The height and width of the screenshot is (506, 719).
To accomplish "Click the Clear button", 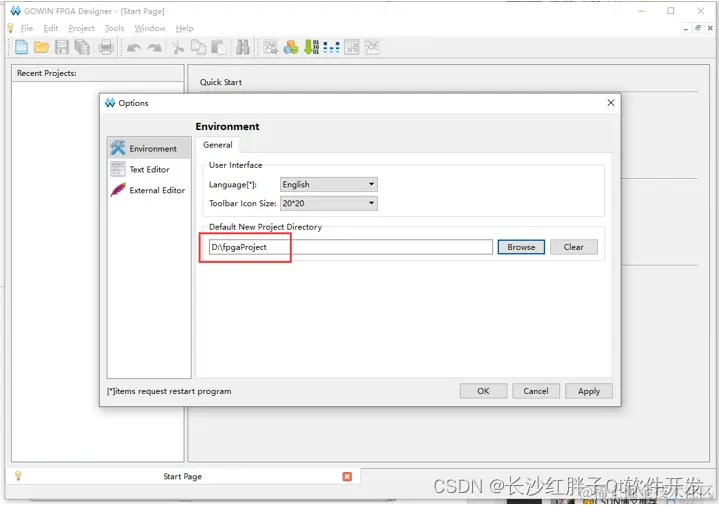I will (x=574, y=247).
